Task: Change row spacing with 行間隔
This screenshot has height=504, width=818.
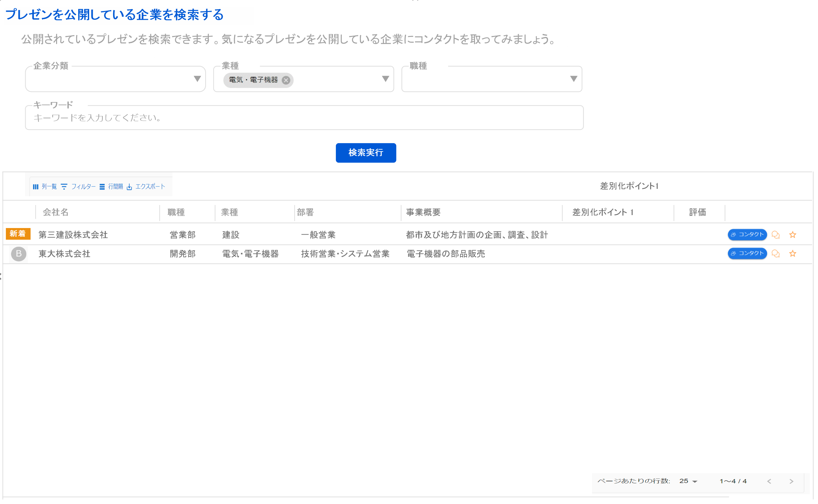Action: pos(112,187)
